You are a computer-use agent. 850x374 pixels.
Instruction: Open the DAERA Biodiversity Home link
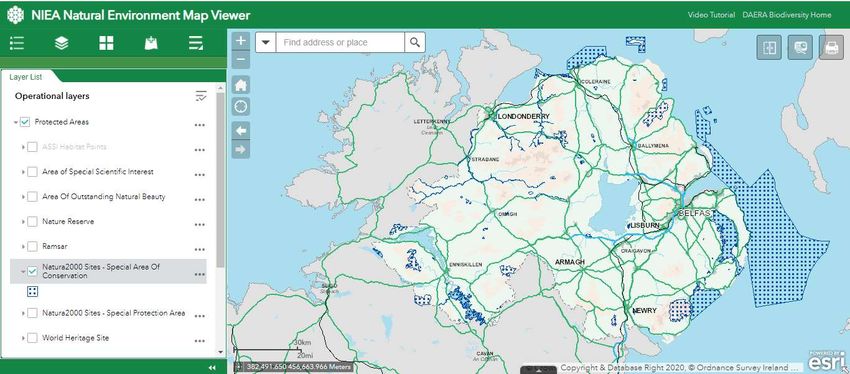click(x=787, y=15)
